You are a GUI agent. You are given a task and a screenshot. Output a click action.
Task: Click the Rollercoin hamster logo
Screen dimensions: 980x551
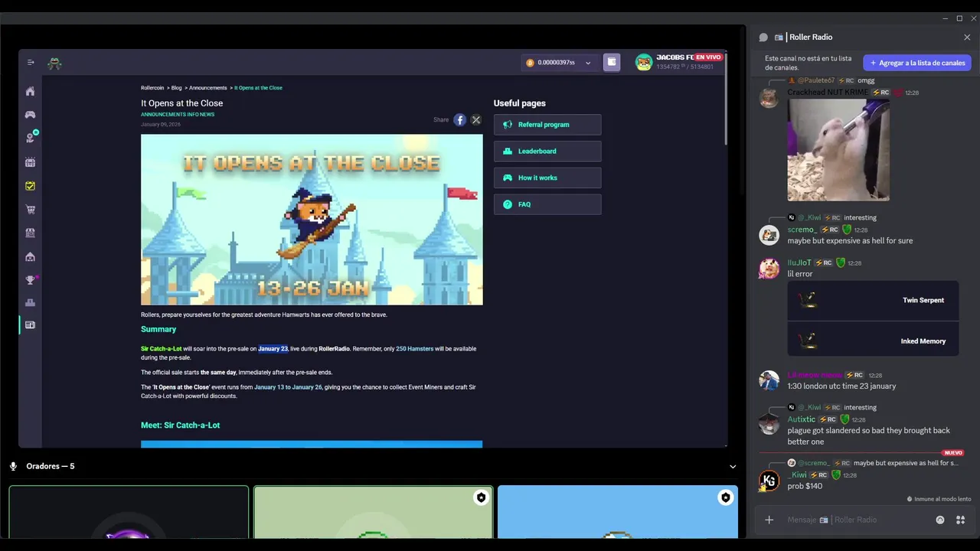(x=54, y=64)
